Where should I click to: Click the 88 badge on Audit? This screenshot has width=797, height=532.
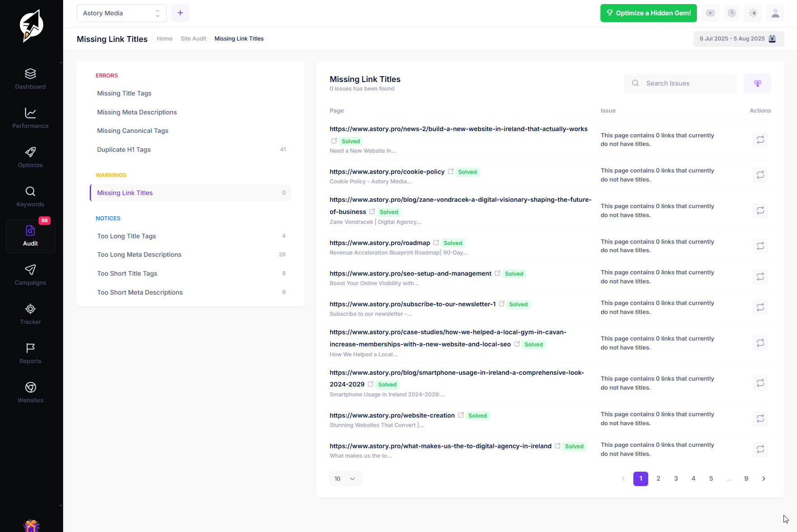pos(44,220)
